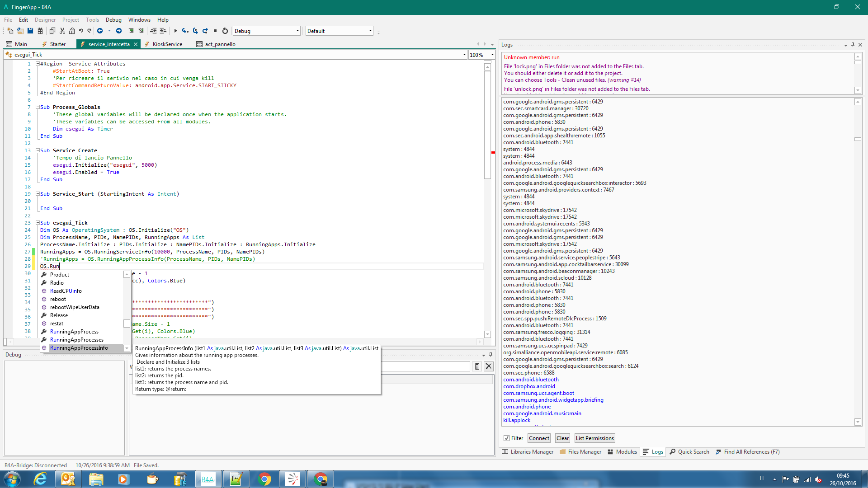This screenshot has width=868, height=488.
Task: Select RunningAppProcesses in autocomplete list
Action: [77, 340]
